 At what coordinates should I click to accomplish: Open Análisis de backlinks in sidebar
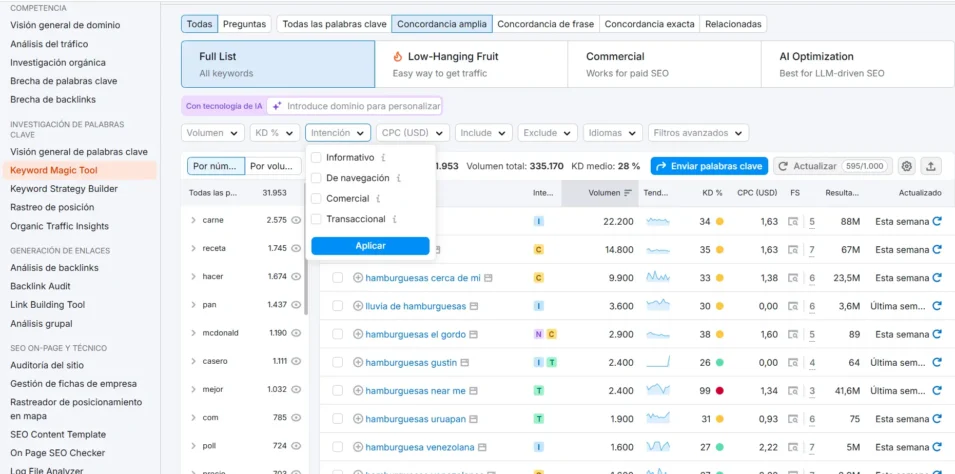tap(54, 267)
